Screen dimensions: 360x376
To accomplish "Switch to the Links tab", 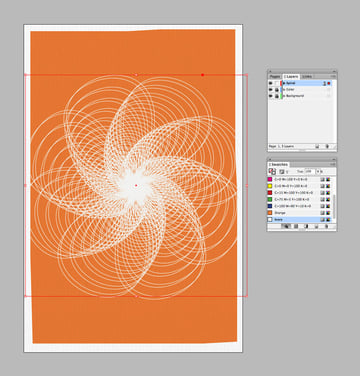I will pyautogui.click(x=307, y=77).
